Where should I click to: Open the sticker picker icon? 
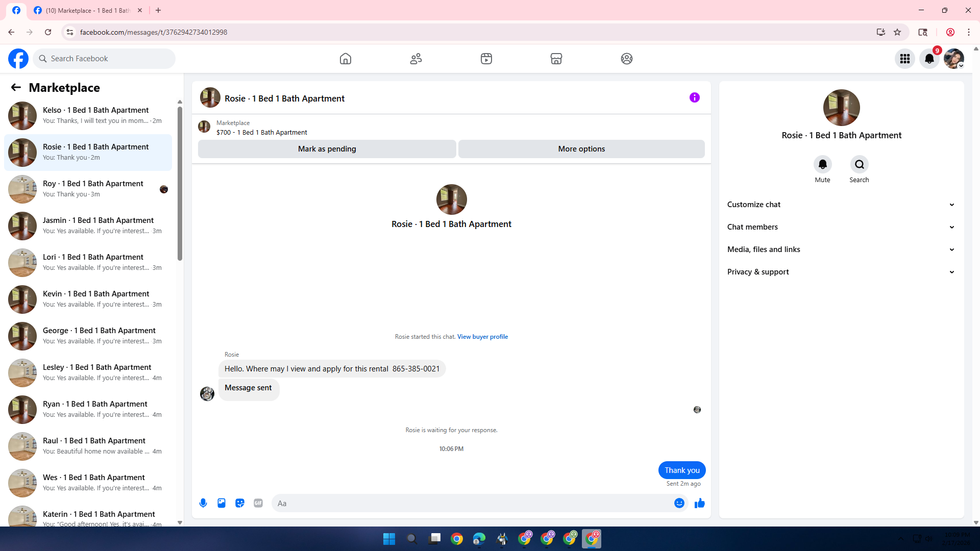pyautogui.click(x=240, y=503)
